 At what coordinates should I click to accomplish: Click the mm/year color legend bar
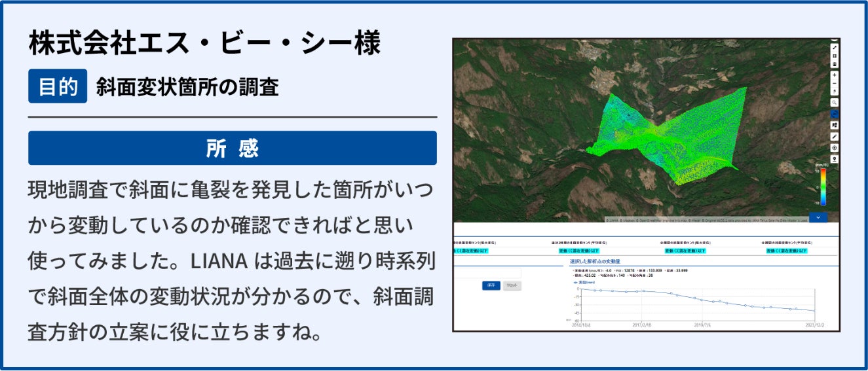pyautogui.click(x=823, y=186)
